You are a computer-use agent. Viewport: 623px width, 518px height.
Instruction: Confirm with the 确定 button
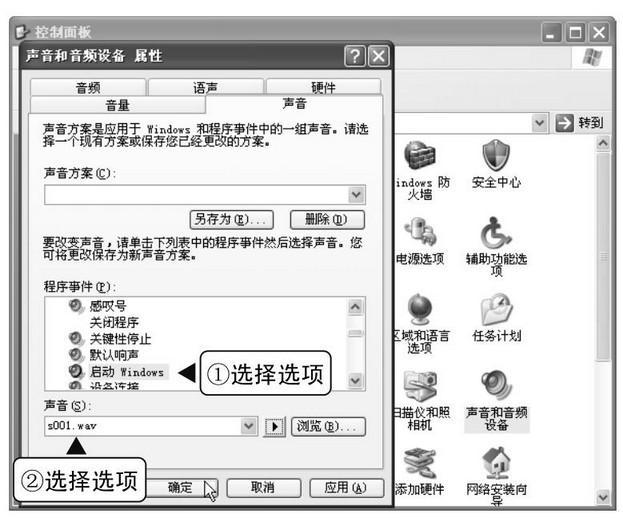pos(180,487)
